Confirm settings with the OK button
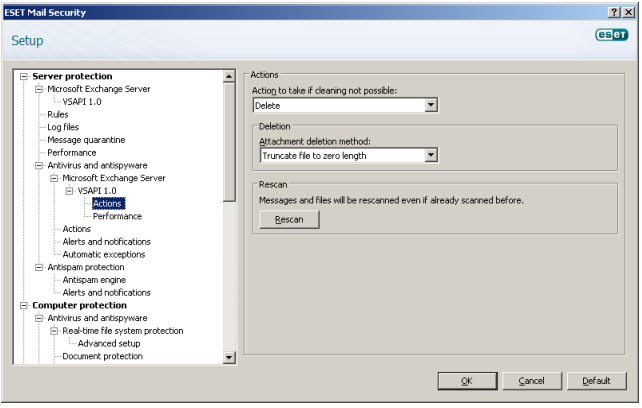 (467, 381)
